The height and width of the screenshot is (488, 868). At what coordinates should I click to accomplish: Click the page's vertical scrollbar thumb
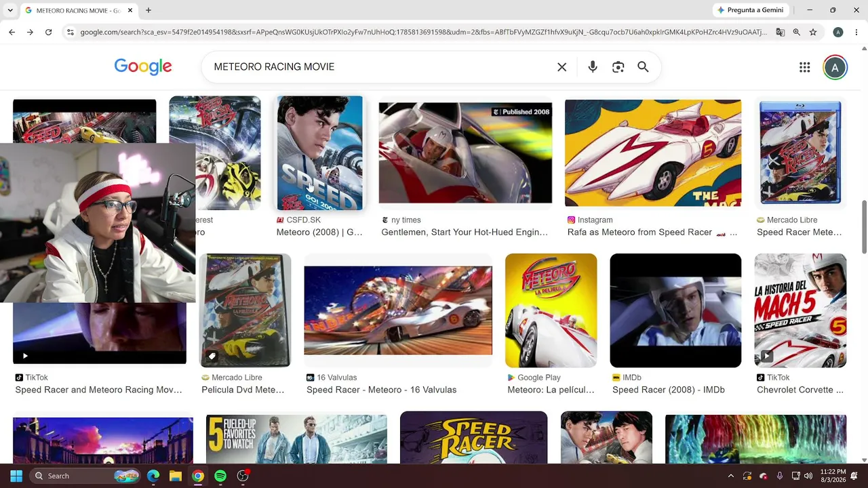864,226
